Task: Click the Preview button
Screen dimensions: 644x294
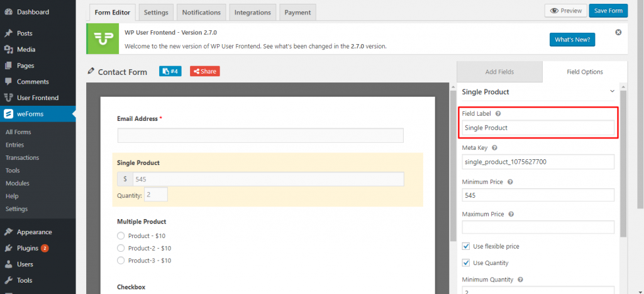Action: 566,11
